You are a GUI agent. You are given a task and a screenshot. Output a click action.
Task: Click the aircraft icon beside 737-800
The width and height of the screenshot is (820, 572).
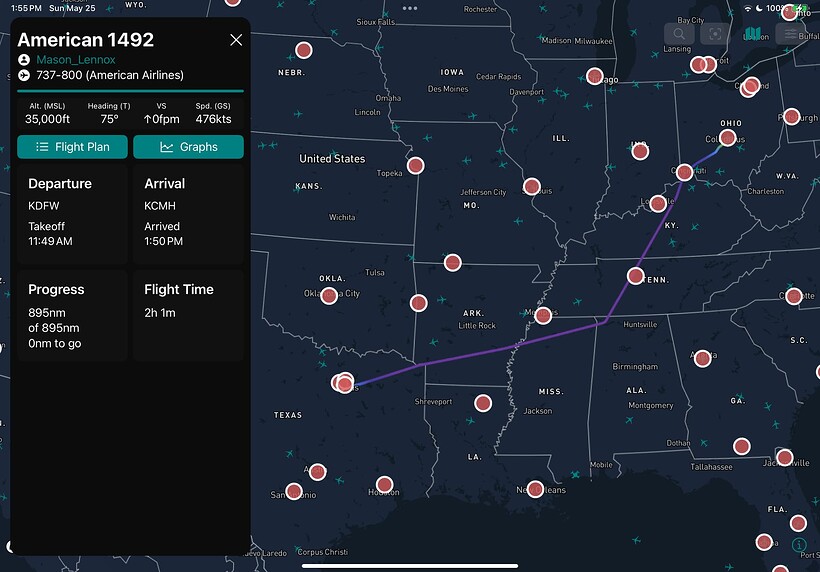click(x=24, y=75)
